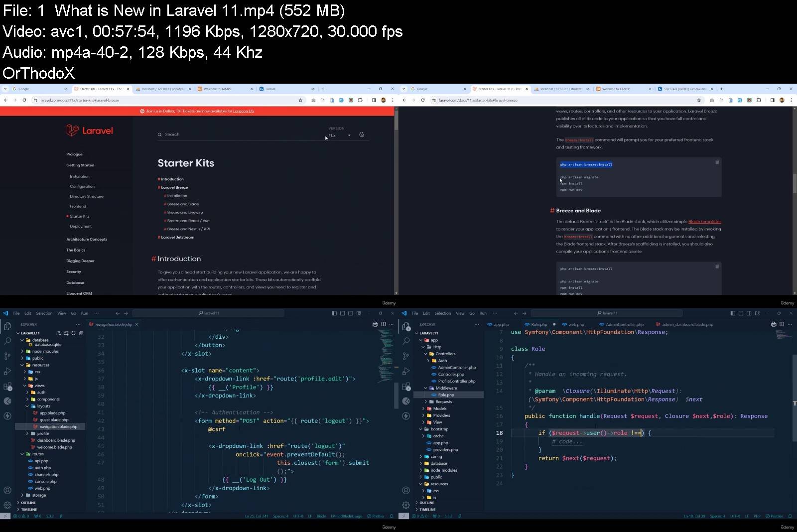Open Source Control in bottom-left VS Code activity bar

pyautogui.click(x=7, y=356)
